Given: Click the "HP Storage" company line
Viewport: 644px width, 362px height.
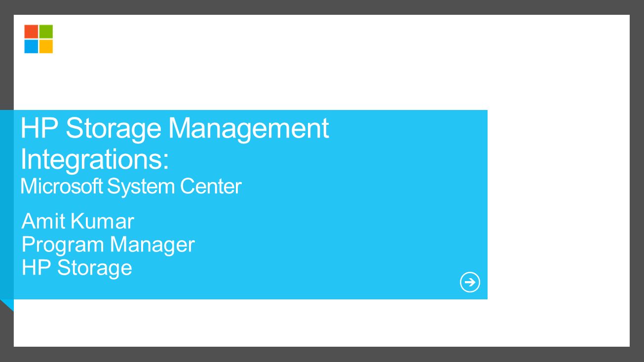Looking at the screenshot, I should point(77,267).
